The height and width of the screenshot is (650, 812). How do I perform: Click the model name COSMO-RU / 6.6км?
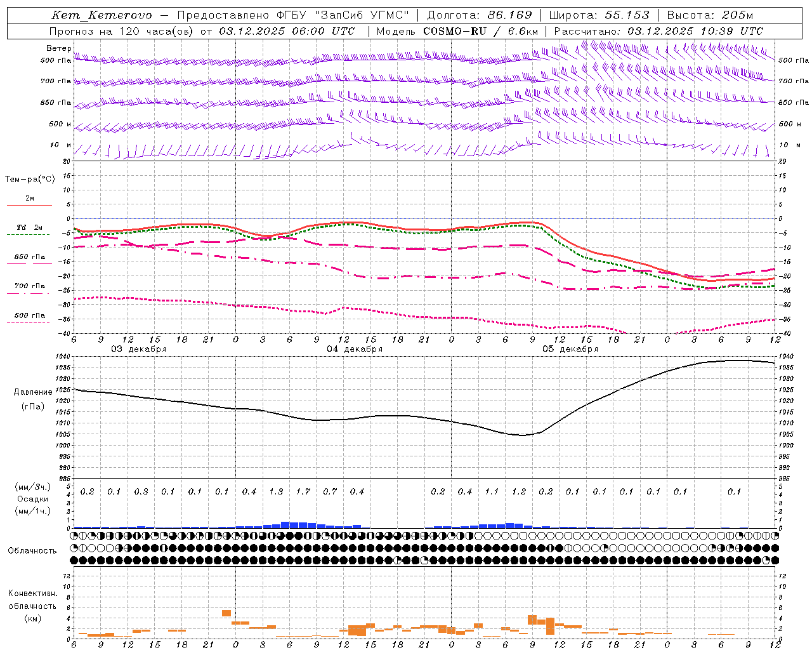481,31
